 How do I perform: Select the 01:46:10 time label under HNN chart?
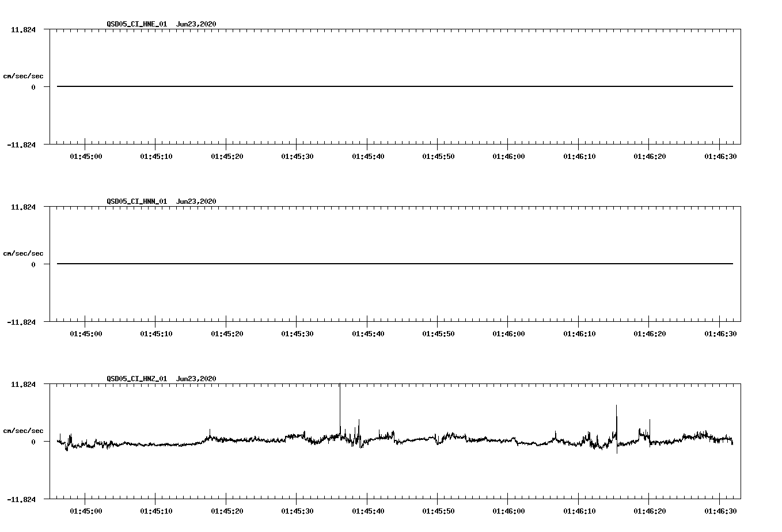(579, 333)
